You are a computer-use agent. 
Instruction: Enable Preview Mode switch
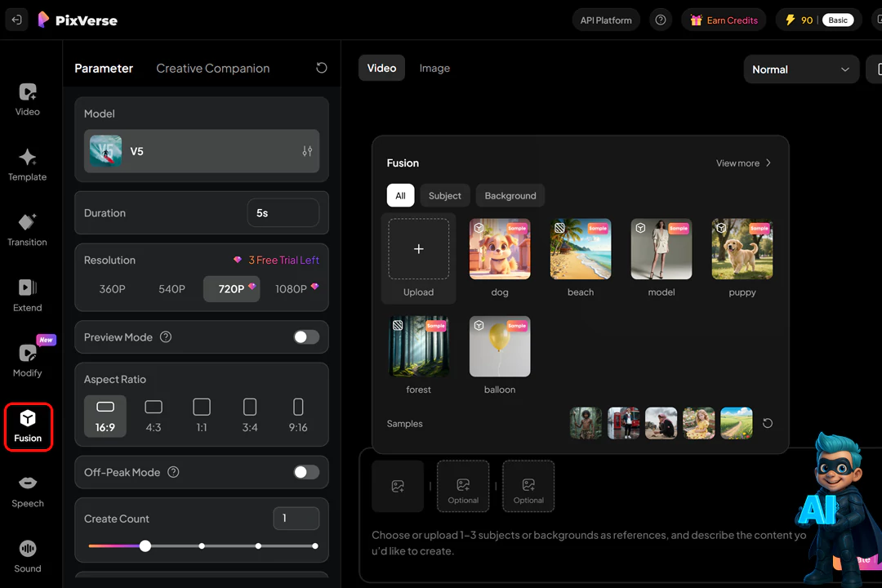pyautogui.click(x=306, y=337)
